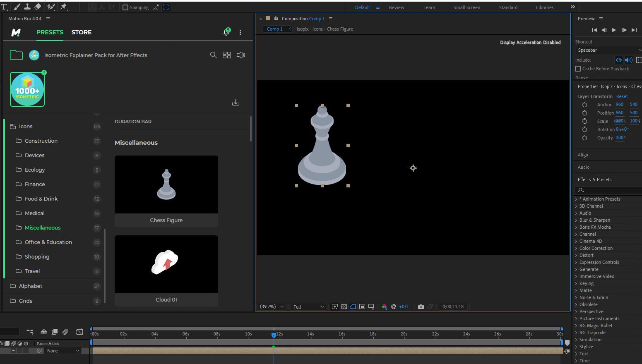This screenshot has height=364, width=642.
Task: Click the download pack icon
Action: (236, 103)
